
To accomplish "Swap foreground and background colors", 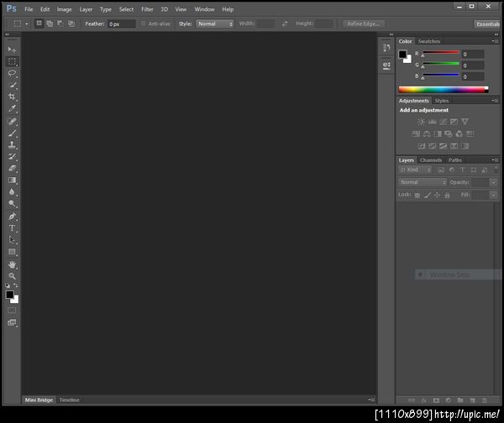I will point(15,285).
